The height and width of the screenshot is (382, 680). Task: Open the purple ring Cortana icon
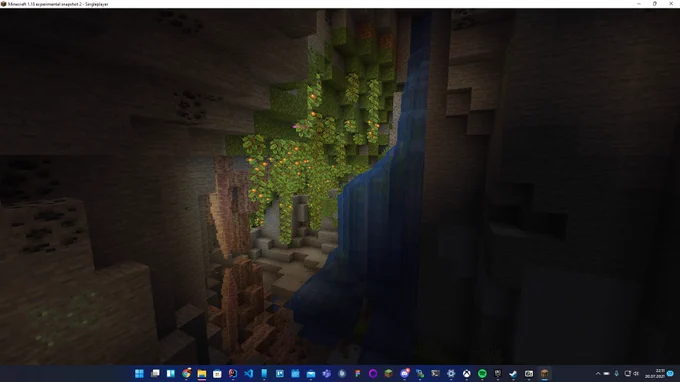pos(373,373)
